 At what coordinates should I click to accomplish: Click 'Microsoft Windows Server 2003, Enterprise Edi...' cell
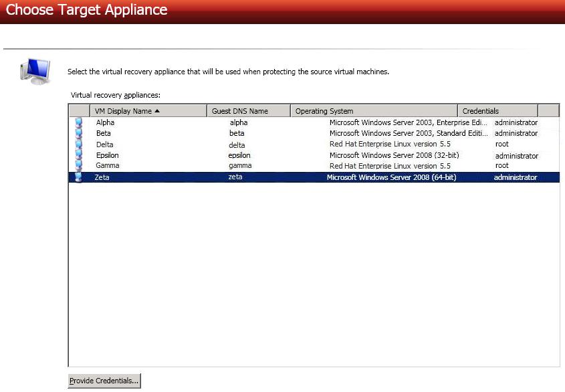pyautogui.click(x=409, y=122)
